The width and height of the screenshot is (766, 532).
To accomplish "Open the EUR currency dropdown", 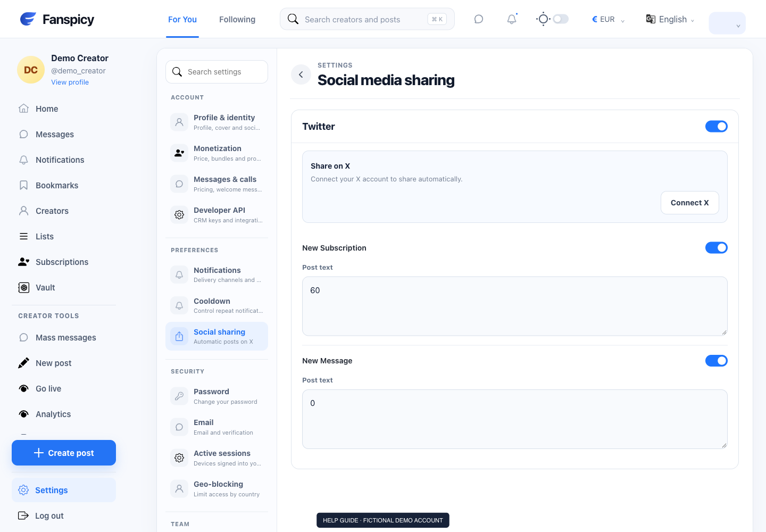I will point(609,19).
